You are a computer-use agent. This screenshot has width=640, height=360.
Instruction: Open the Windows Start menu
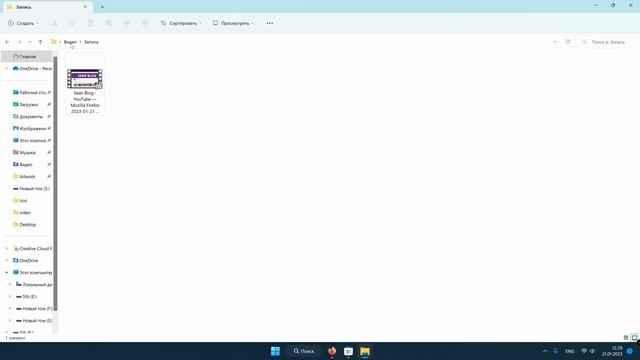(x=276, y=351)
